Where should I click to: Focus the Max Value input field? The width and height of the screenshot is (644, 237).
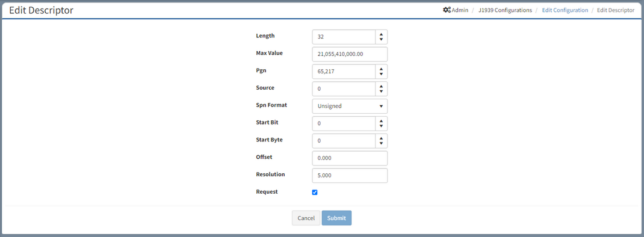coord(350,54)
